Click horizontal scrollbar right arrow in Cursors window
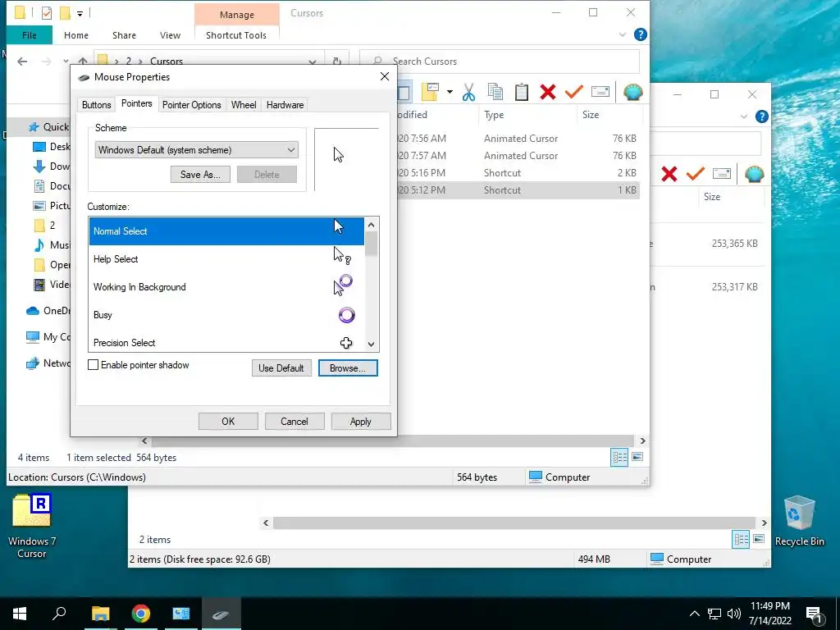840x630 pixels. pyautogui.click(x=642, y=441)
